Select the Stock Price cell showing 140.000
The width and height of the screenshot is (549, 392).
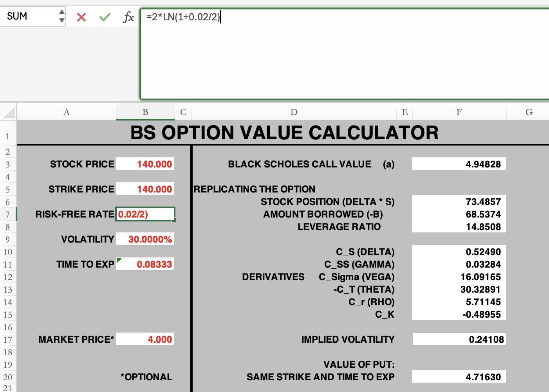(145, 164)
